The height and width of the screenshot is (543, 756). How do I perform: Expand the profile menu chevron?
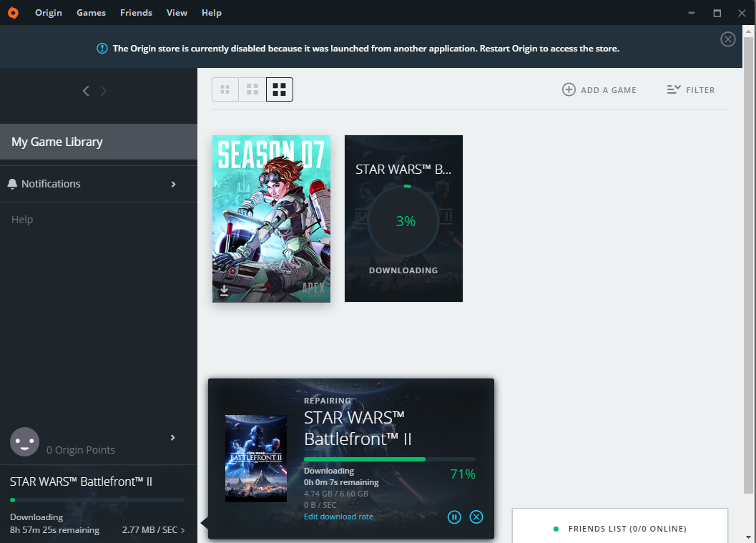pos(172,437)
